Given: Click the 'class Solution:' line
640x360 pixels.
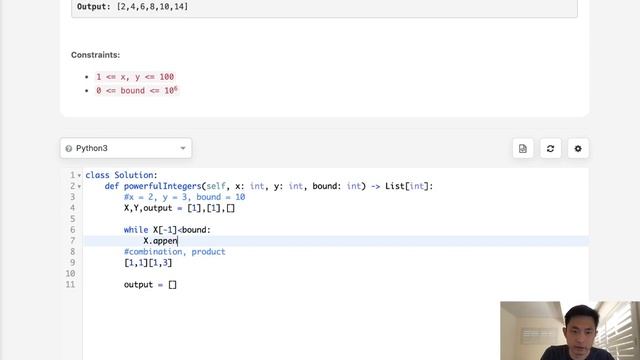Looking at the screenshot, I should point(121,175).
